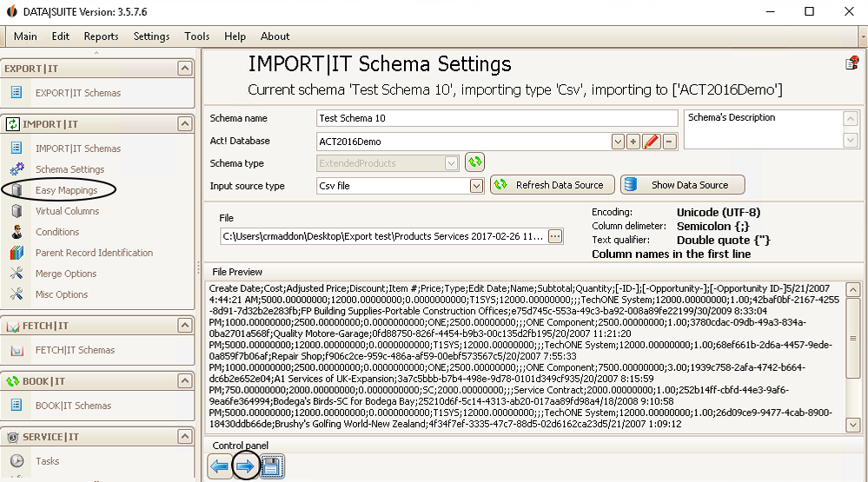Open the Reports menu
The image size is (868, 482).
tap(101, 36)
